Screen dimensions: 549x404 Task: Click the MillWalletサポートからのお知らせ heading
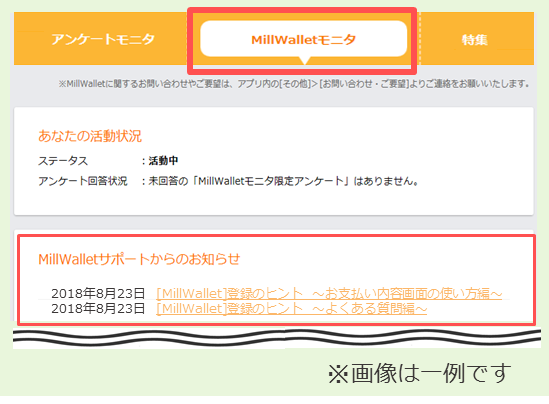coord(139,259)
